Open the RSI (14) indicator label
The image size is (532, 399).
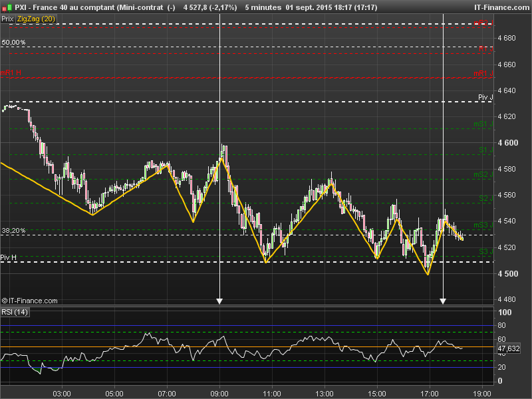tap(15, 312)
